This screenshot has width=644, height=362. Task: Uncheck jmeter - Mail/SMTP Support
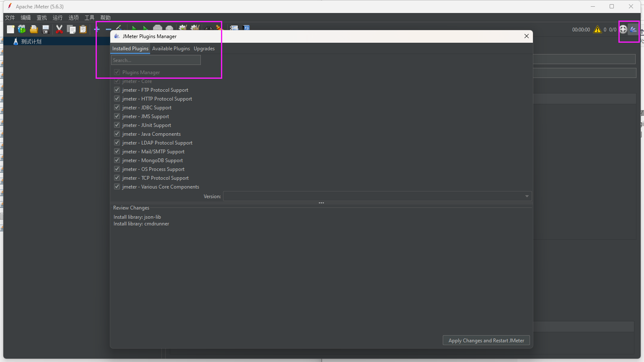click(117, 151)
